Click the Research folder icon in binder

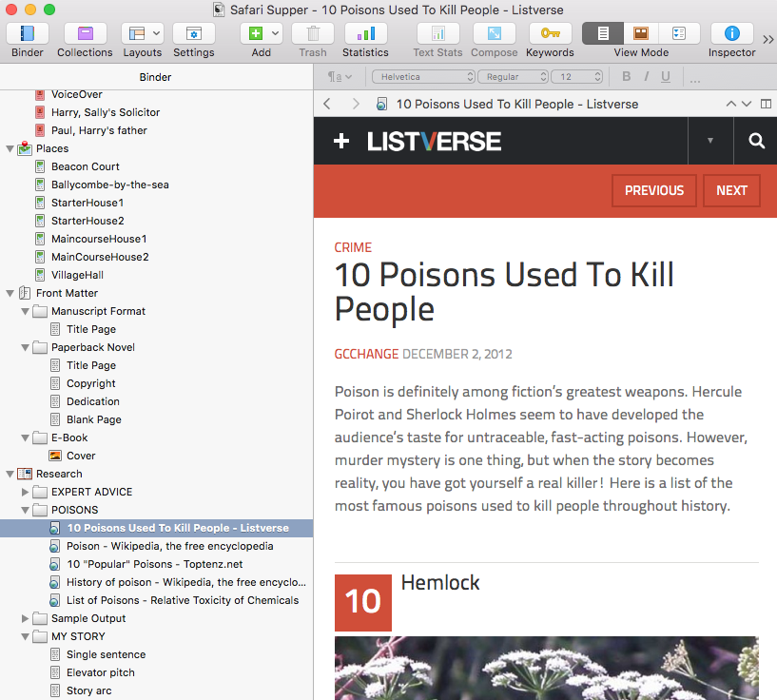tap(25, 474)
